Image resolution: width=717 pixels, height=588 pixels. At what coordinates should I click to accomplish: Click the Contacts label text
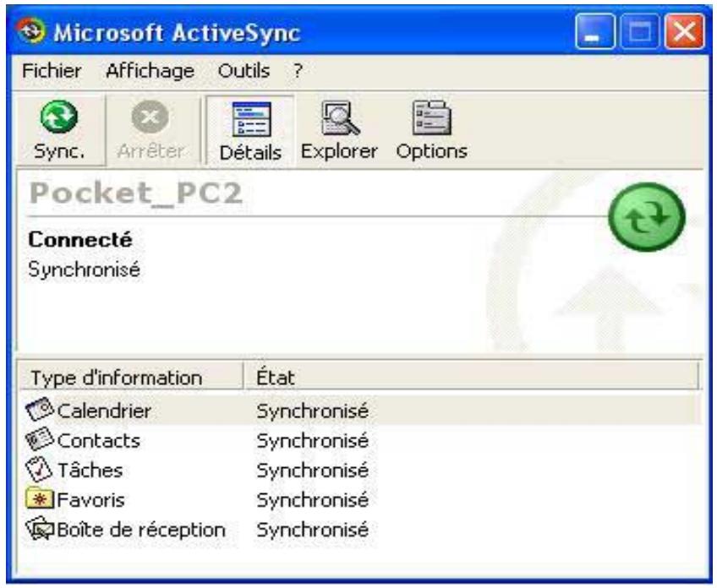99,441
